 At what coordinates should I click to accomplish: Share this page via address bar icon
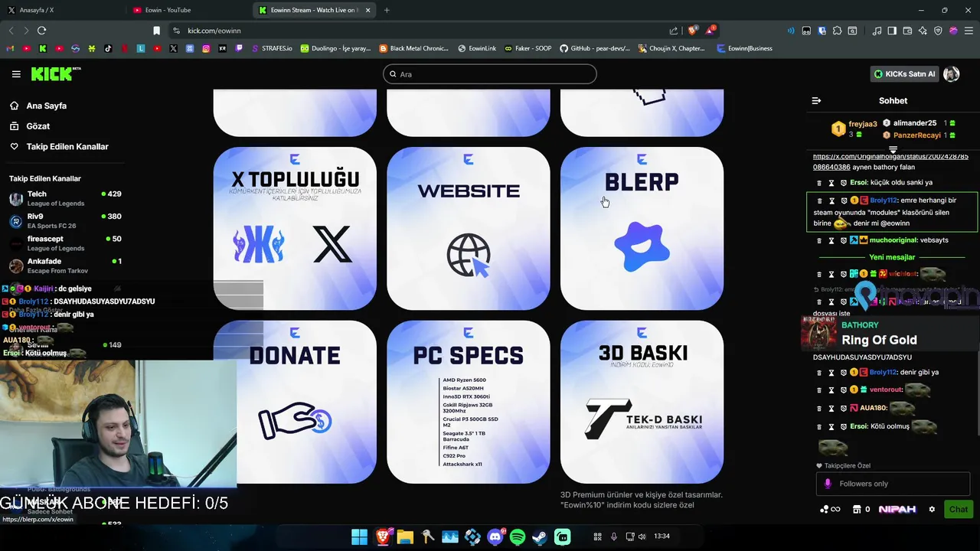tap(673, 31)
